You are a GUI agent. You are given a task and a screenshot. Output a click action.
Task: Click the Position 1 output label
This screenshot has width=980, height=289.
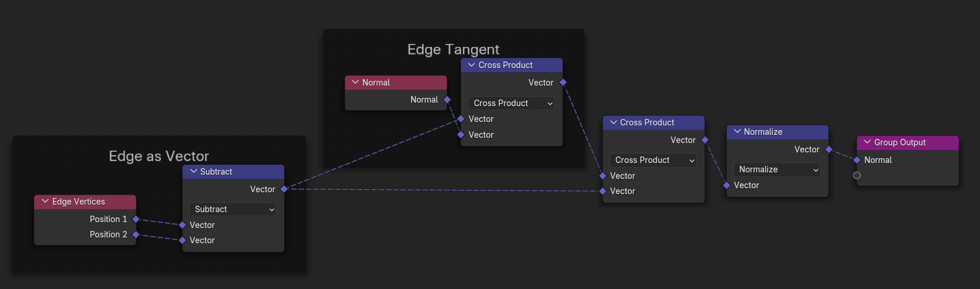tap(109, 219)
